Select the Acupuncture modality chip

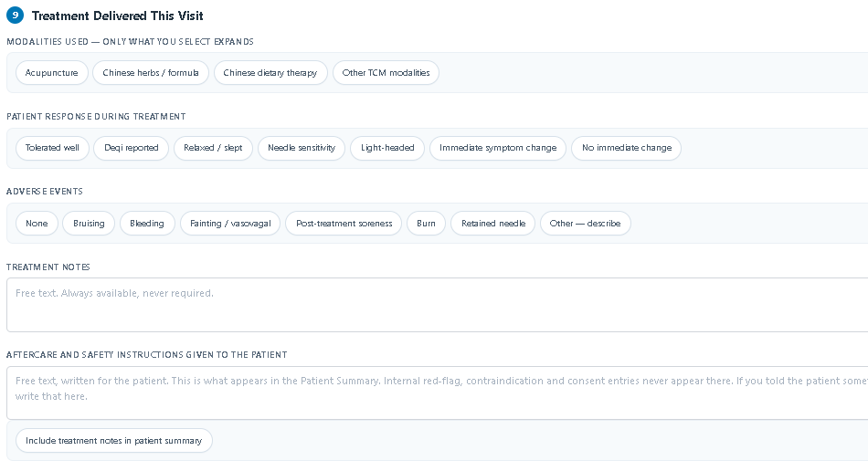[51, 72]
